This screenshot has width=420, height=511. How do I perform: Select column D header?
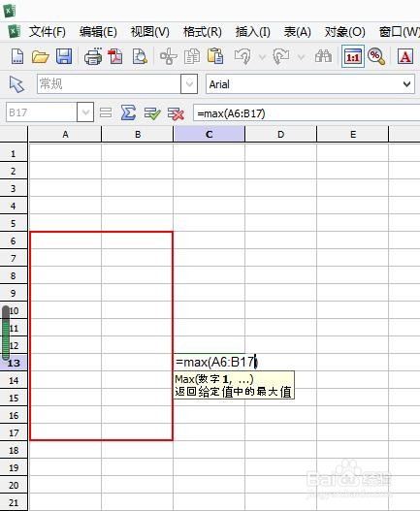(280, 134)
